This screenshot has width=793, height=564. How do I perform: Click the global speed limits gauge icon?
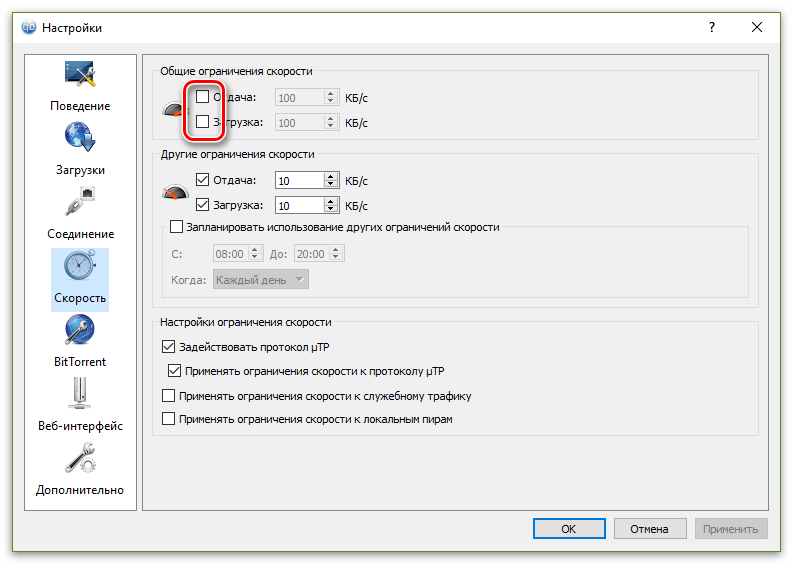tap(173, 109)
